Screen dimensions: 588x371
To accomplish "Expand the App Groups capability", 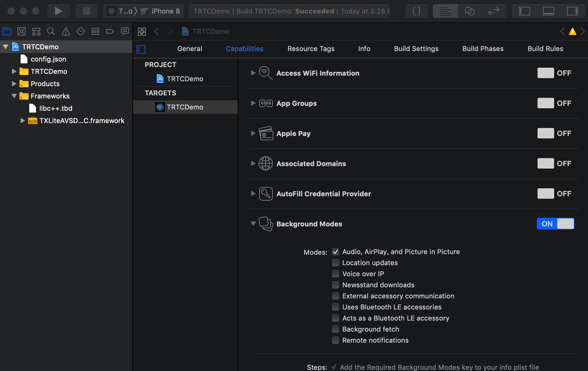I will point(253,103).
